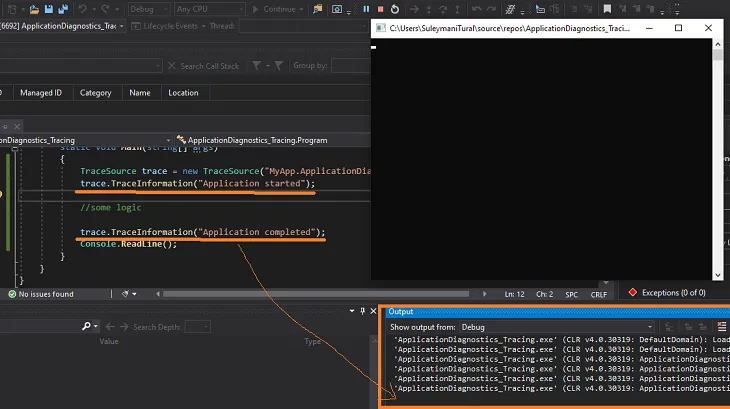Click the Console.ReadLine() code line

[x=128, y=244]
